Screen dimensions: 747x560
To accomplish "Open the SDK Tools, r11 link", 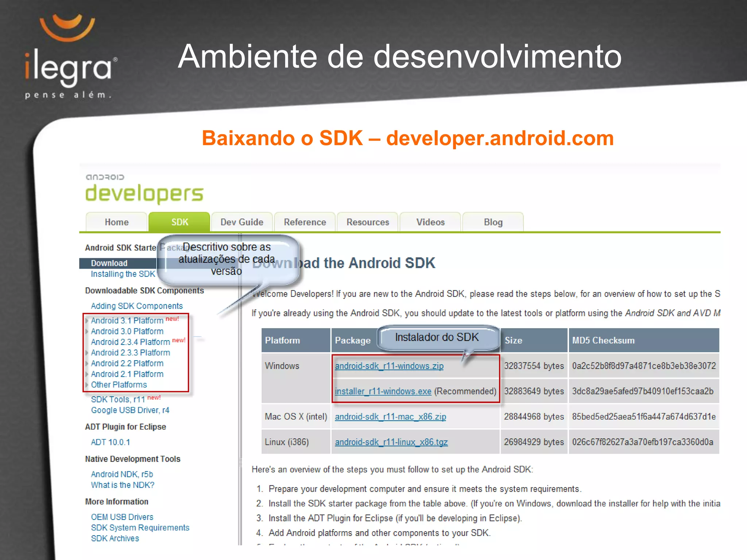I will click(x=118, y=399).
